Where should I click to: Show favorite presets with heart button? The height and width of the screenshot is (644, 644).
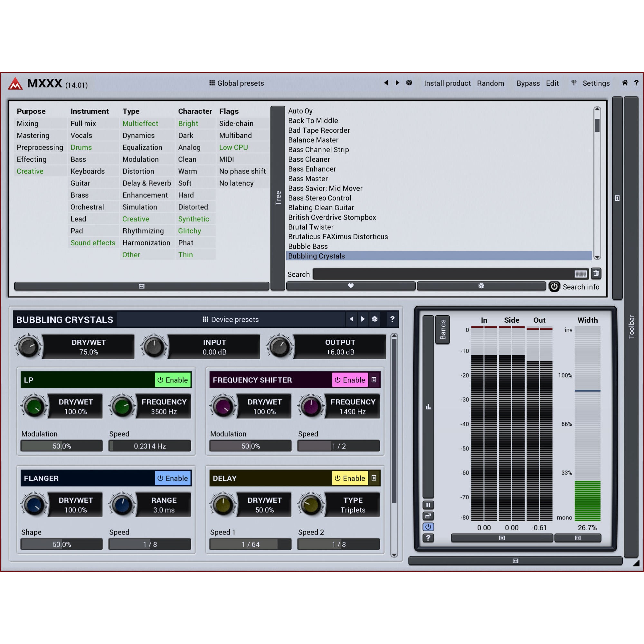point(351,286)
